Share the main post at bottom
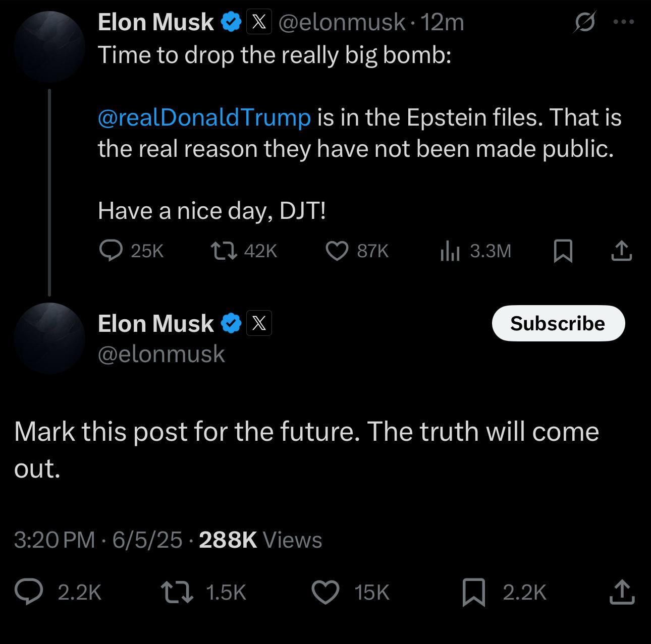 (622, 592)
